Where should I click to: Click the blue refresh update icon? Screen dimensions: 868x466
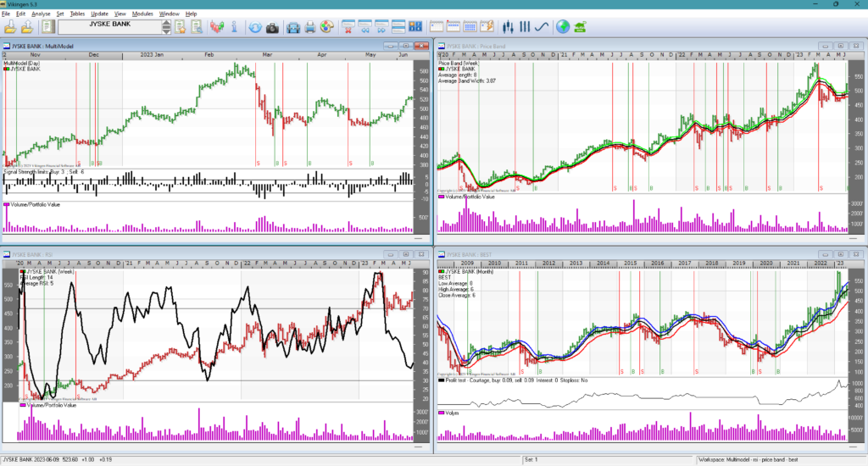(x=254, y=26)
